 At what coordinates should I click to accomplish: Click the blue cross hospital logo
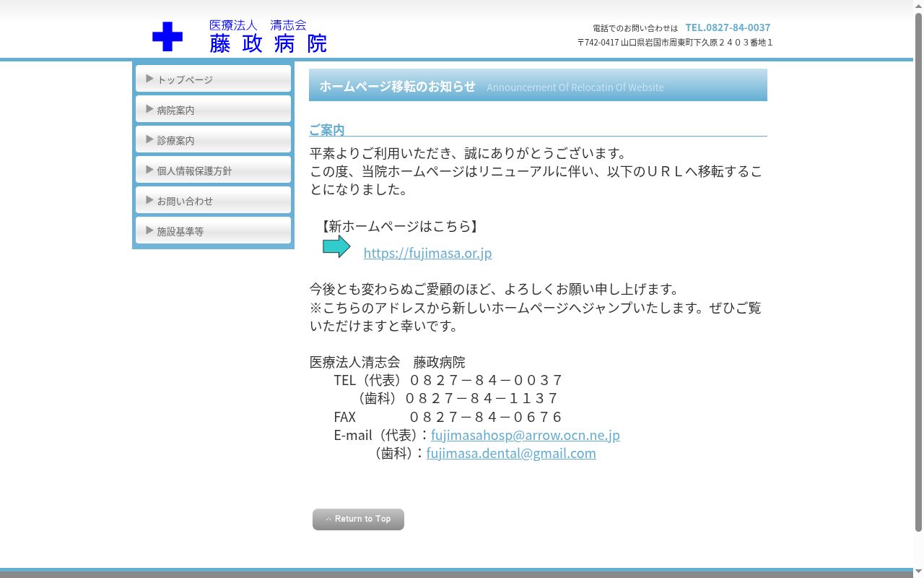tap(167, 37)
